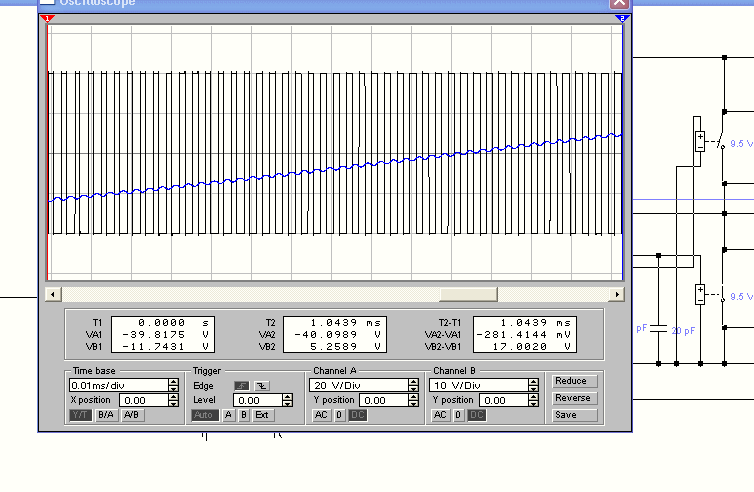Click the 20 pF capacitor label in schematic

click(x=683, y=331)
